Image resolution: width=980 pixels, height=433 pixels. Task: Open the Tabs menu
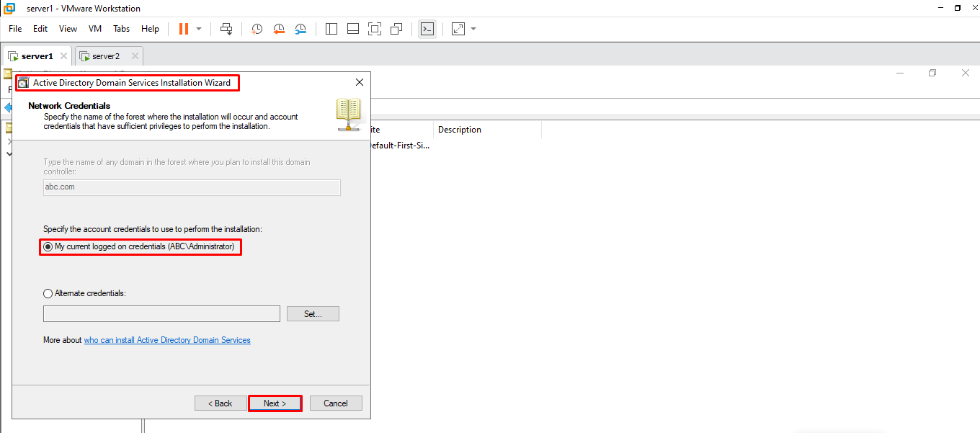(121, 29)
